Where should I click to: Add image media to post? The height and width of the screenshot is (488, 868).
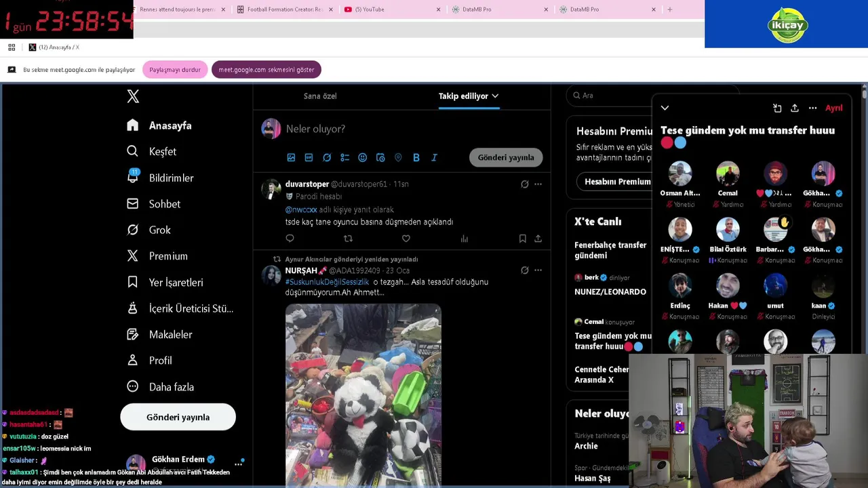coord(291,157)
